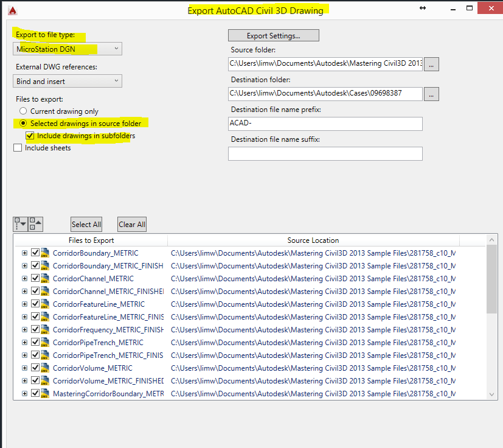Click the file icon for CorridorFrequency_METRIC_FINISH
503x448 pixels.
click(45, 329)
